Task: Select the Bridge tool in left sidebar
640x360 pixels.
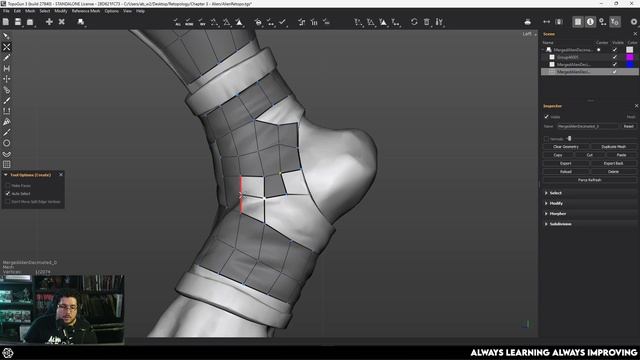Action: click(7, 68)
